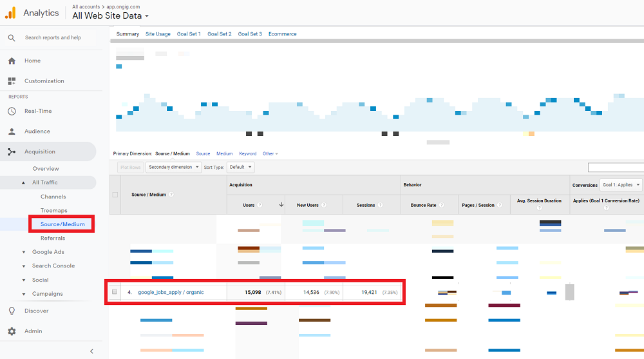644x359 pixels.
Task: Open the All Web Site Data view dropdown
Action: coord(111,15)
